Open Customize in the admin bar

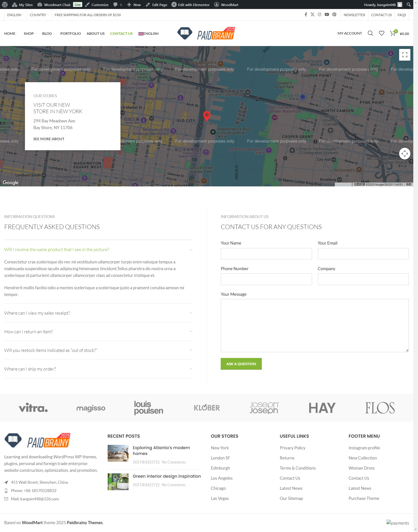97,5
